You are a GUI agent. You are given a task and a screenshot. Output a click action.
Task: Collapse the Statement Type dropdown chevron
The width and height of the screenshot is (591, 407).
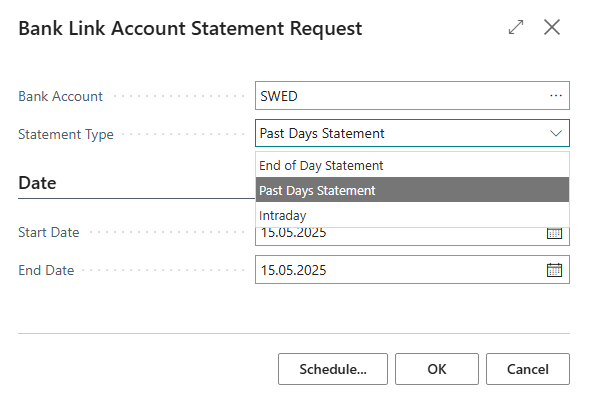[556, 133]
